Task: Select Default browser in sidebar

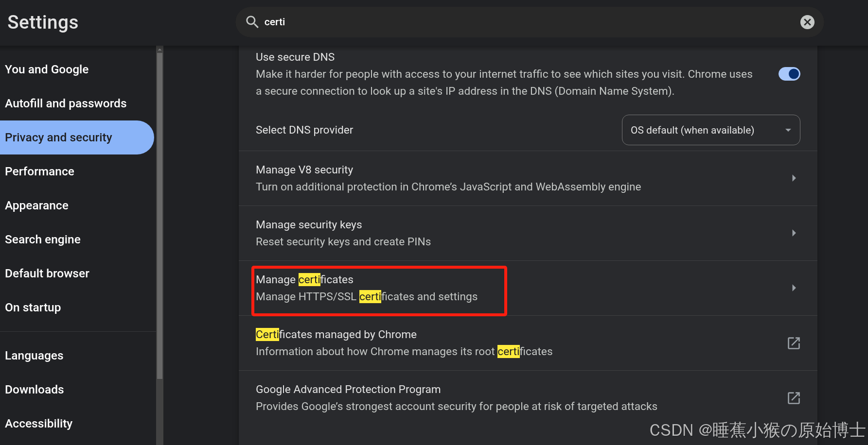Action: (x=47, y=274)
